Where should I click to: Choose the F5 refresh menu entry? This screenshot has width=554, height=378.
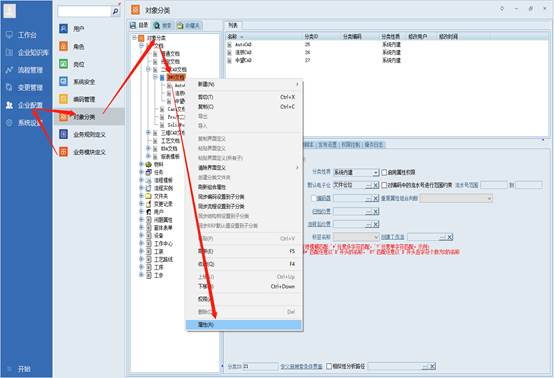(x=244, y=251)
